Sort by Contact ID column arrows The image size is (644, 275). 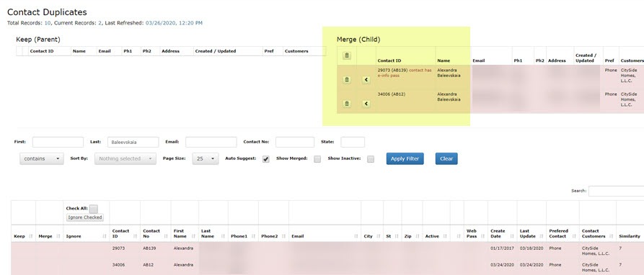click(136, 236)
